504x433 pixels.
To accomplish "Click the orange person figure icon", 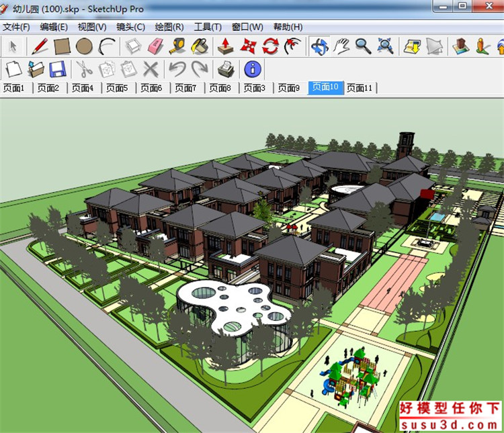I will tap(482, 46).
